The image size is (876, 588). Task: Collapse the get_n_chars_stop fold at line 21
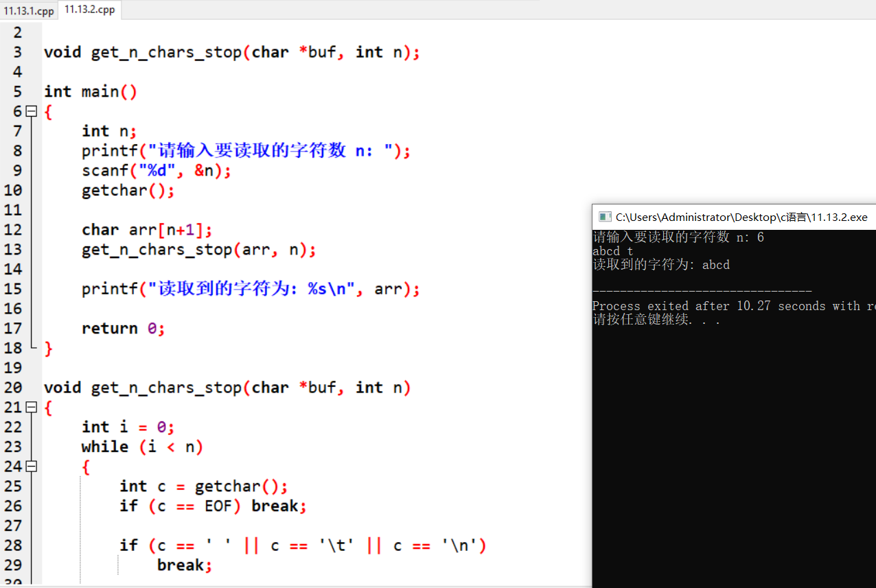(31, 408)
